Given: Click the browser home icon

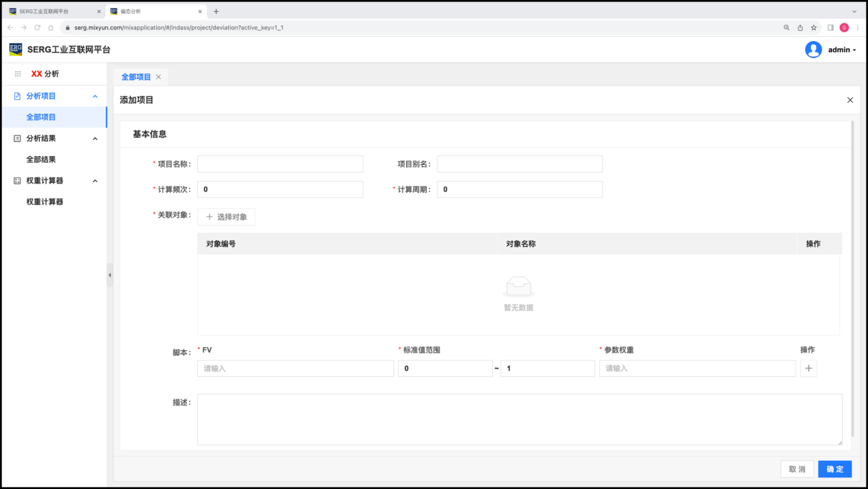Looking at the screenshot, I should [51, 27].
